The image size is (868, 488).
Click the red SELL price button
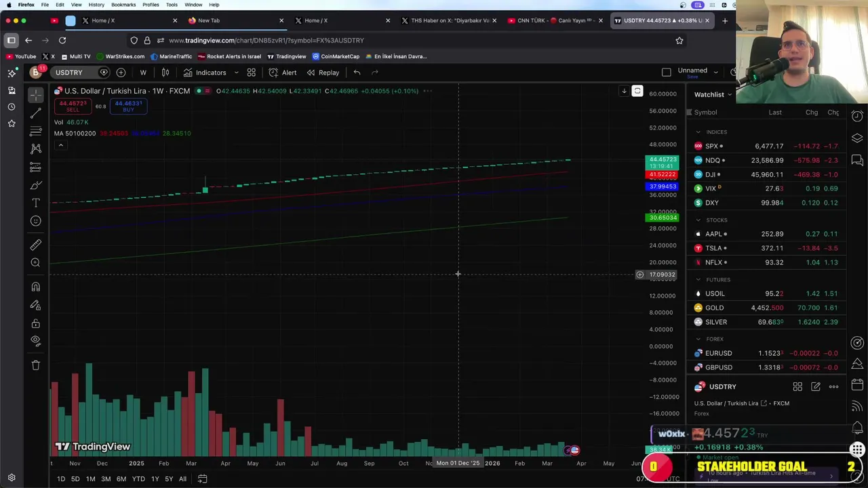click(x=73, y=106)
